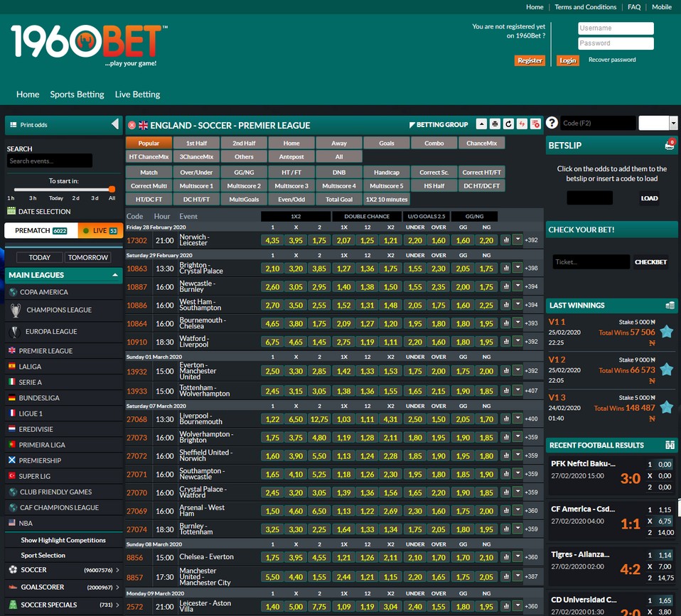Open statistics icon for Brighton - Crystal Palace

click(505, 268)
